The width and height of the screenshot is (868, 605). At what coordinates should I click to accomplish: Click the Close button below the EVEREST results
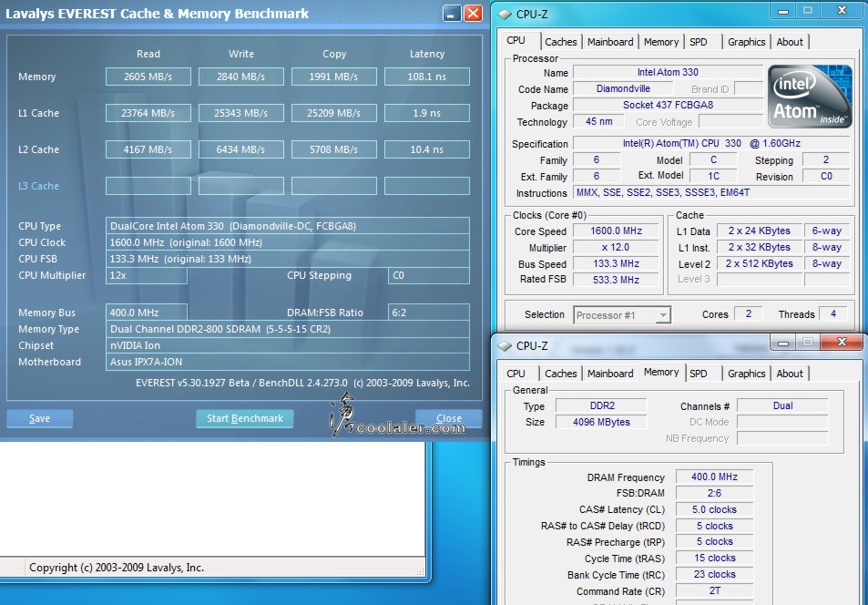(448, 418)
